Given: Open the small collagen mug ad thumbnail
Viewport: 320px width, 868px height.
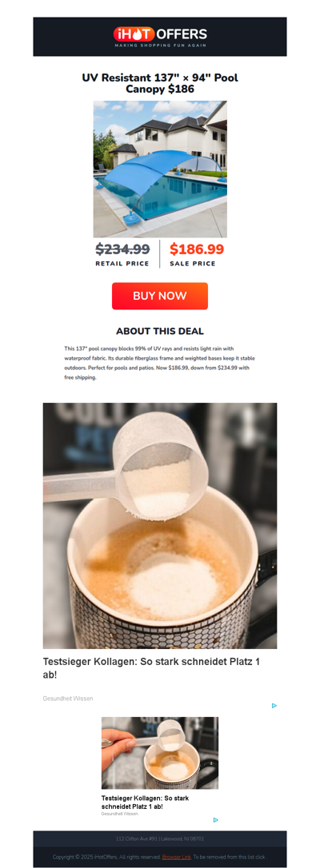Looking at the screenshot, I should pyautogui.click(x=160, y=753).
